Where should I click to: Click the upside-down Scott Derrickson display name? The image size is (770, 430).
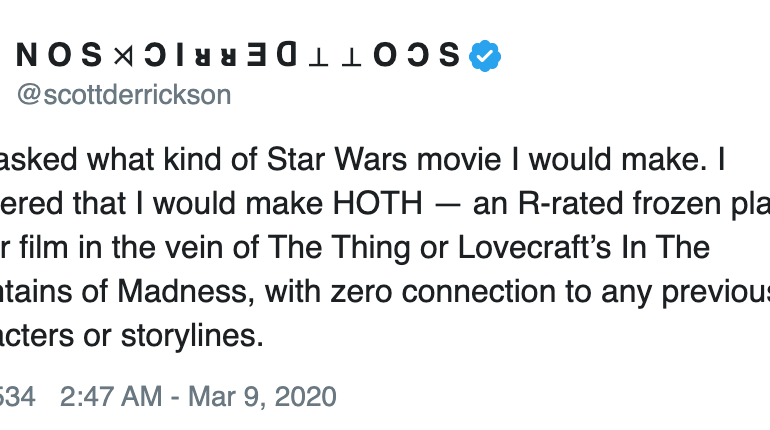coord(238,54)
